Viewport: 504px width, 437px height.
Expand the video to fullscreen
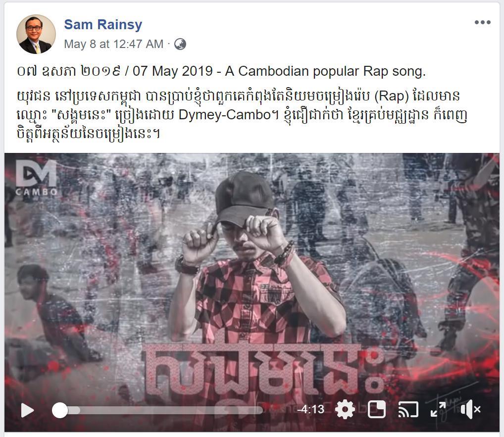tap(439, 410)
